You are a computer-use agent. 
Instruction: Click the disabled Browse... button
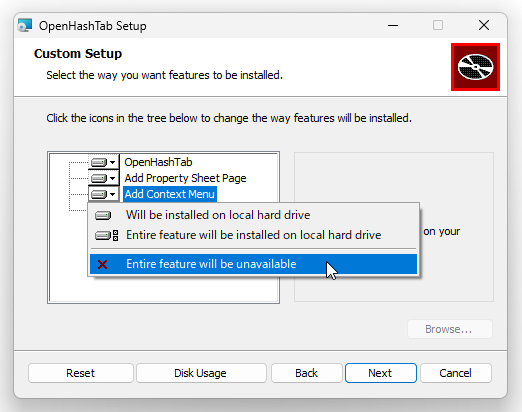[449, 329]
